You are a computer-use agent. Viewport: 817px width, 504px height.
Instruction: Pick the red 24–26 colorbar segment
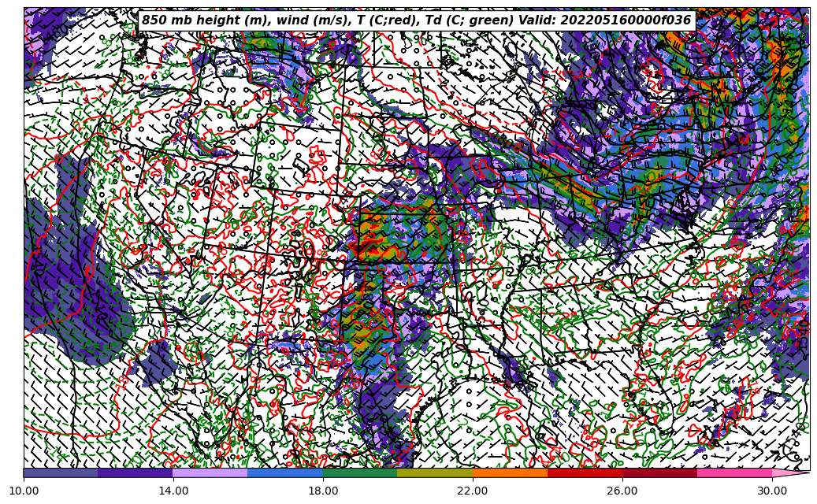tap(585, 472)
